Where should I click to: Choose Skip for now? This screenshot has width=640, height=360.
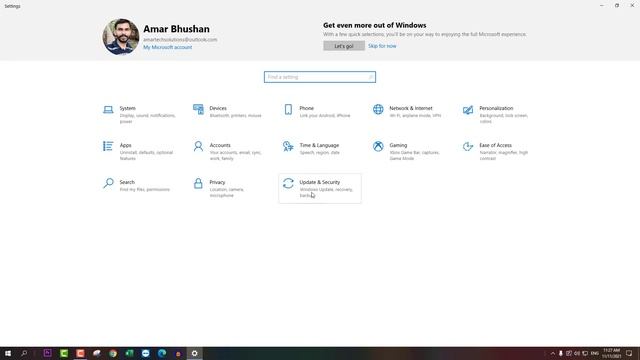pos(382,46)
